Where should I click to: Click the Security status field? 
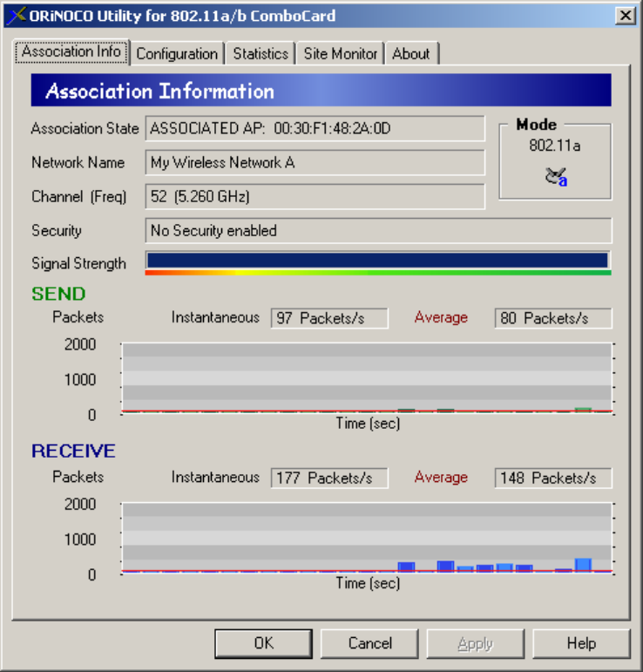coord(378,231)
